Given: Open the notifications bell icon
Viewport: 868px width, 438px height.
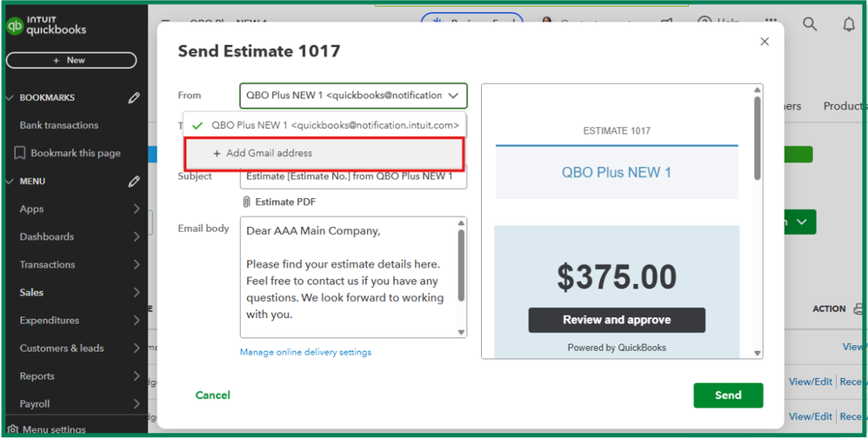Looking at the screenshot, I should point(849,24).
